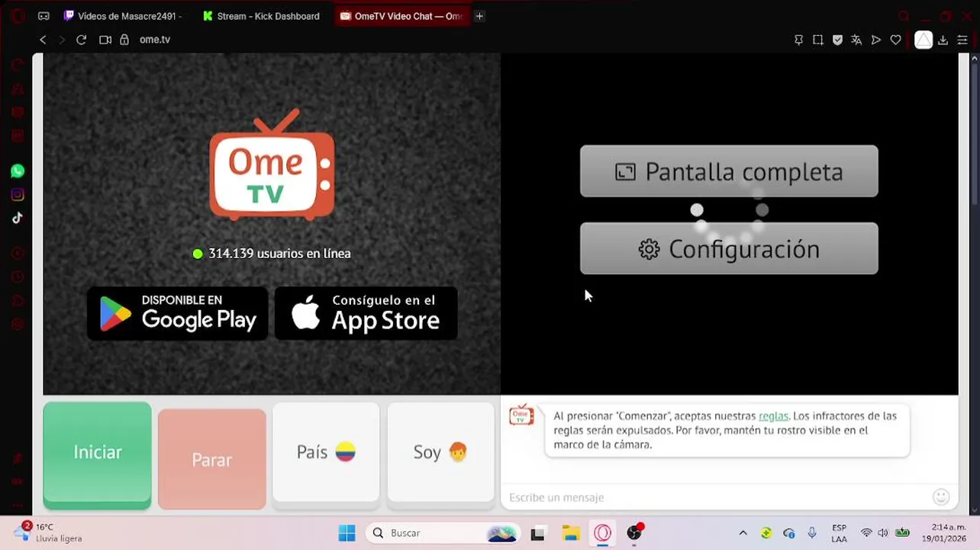Viewport: 980px width, 550px height.
Task: Click OBS Studio taskbar icon
Action: (635, 533)
